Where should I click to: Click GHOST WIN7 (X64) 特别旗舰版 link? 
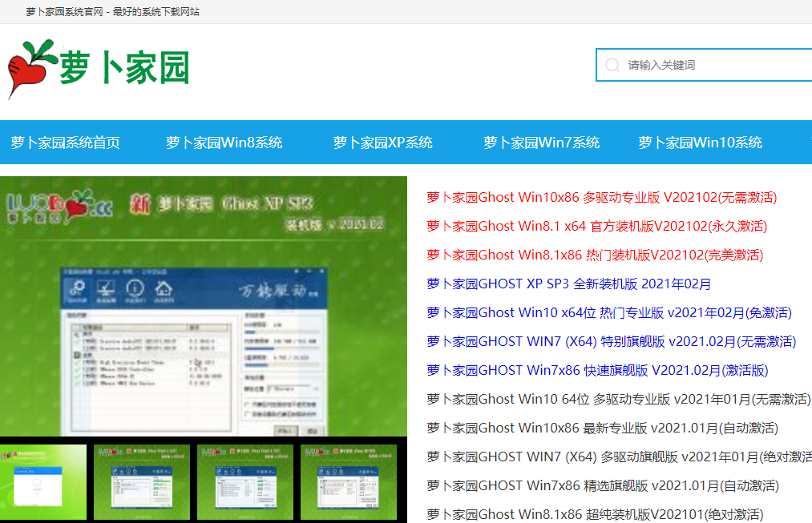(612, 341)
